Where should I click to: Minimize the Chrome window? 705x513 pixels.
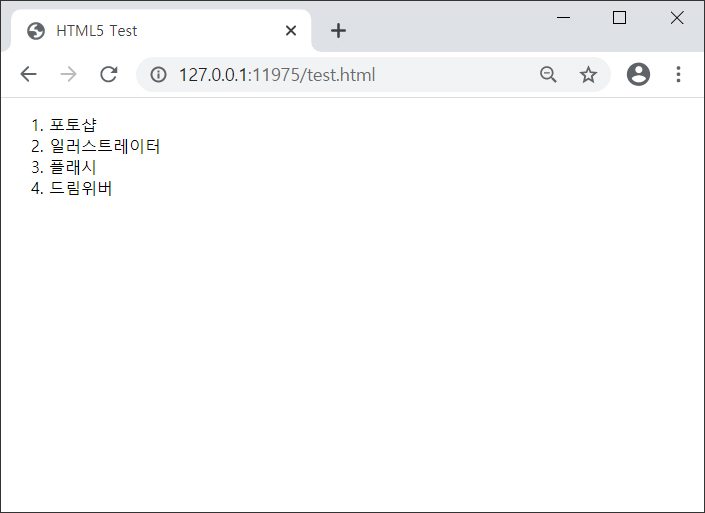pyautogui.click(x=563, y=18)
